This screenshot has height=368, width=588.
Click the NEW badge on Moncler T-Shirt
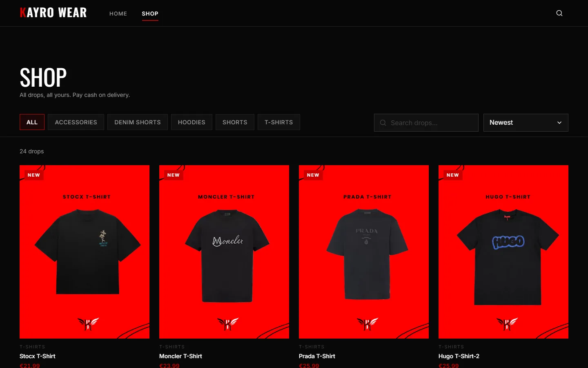point(174,175)
